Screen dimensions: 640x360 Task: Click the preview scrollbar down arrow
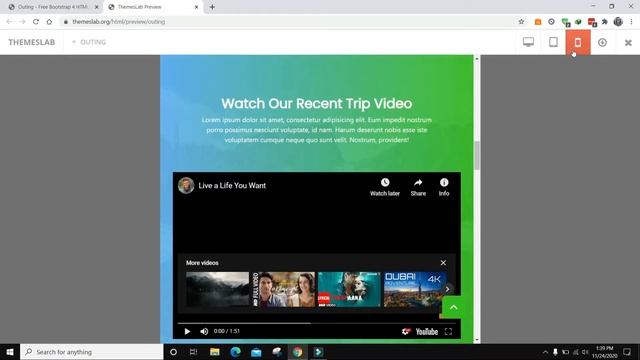477,340
